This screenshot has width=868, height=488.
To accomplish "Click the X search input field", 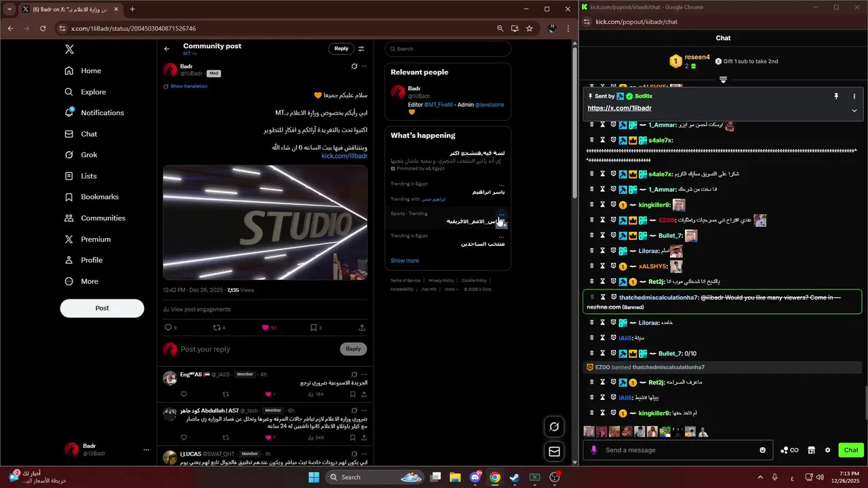I will pyautogui.click(x=448, y=49).
